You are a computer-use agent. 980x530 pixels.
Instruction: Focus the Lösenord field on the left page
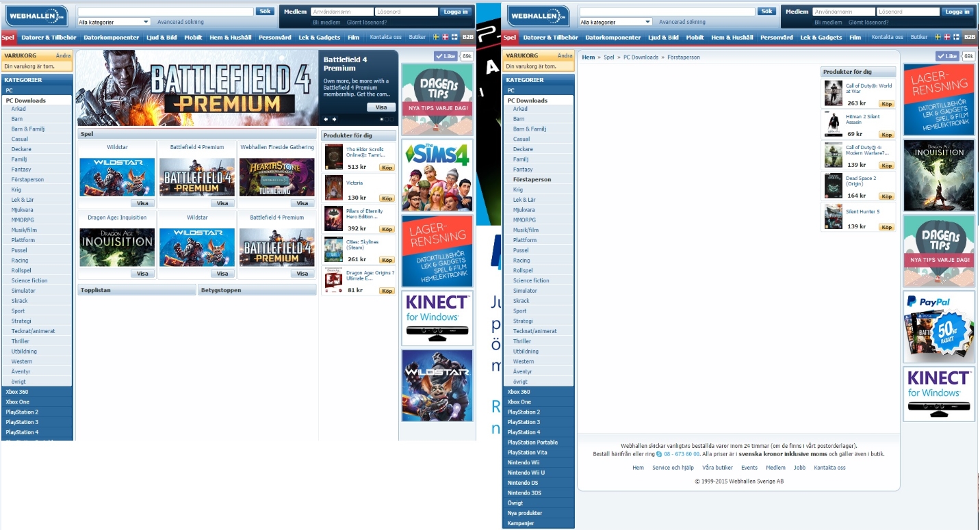tap(407, 12)
